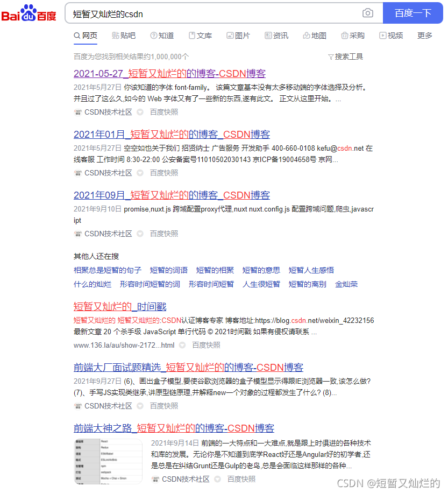Switch to the 网页 tab
448x493 pixels.
[x=86, y=35]
